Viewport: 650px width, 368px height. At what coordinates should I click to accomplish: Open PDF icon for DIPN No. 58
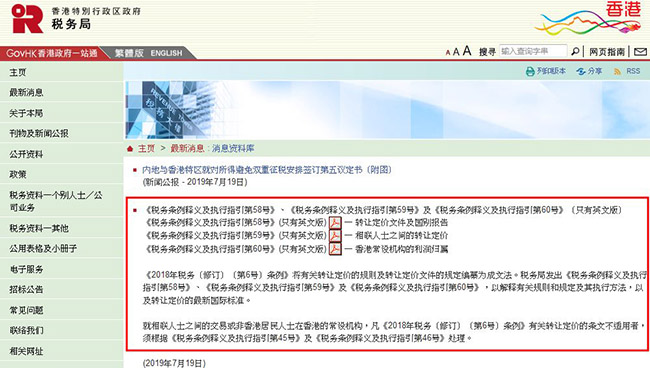[335, 223]
